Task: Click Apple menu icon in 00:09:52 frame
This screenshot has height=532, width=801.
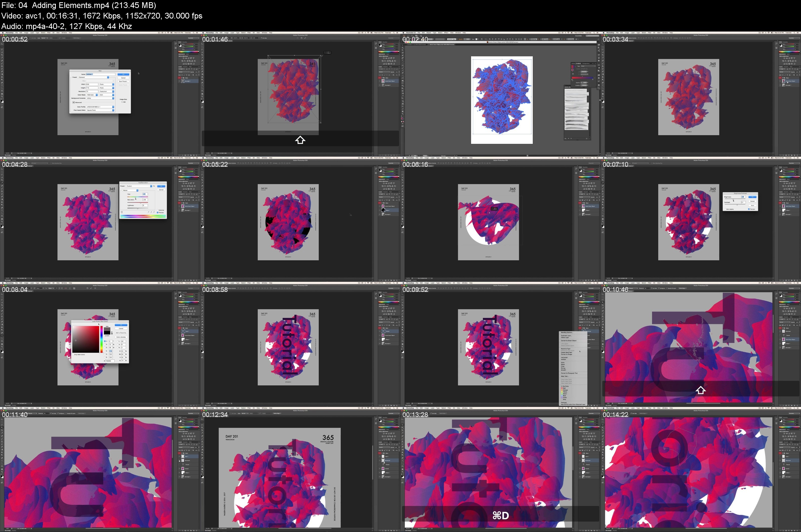Action: (x=403, y=283)
